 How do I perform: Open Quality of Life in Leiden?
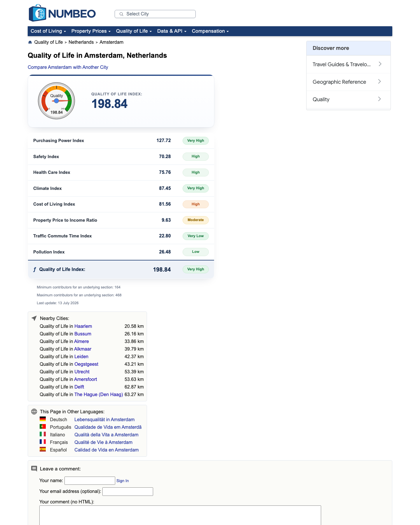click(x=81, y=356)
